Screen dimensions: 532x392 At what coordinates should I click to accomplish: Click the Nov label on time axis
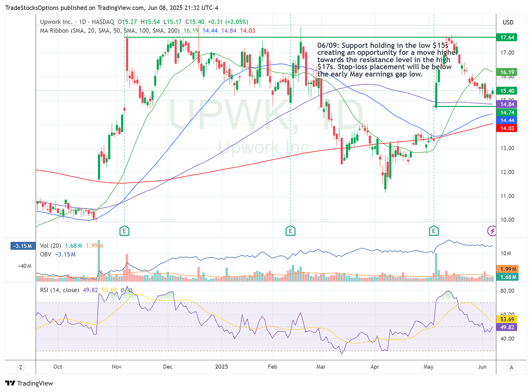click(x=117, y=366)
